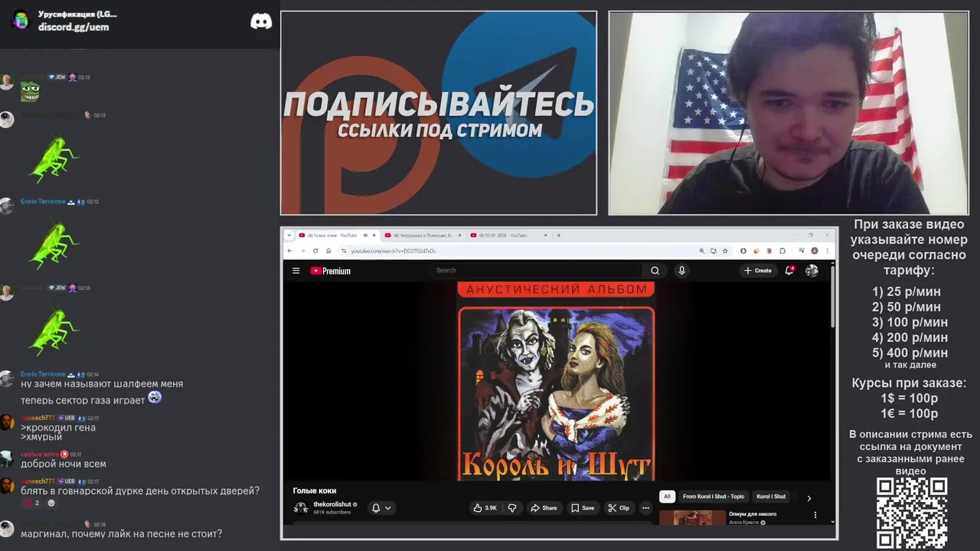Click the browser back arrow

[x=289, y=250]
